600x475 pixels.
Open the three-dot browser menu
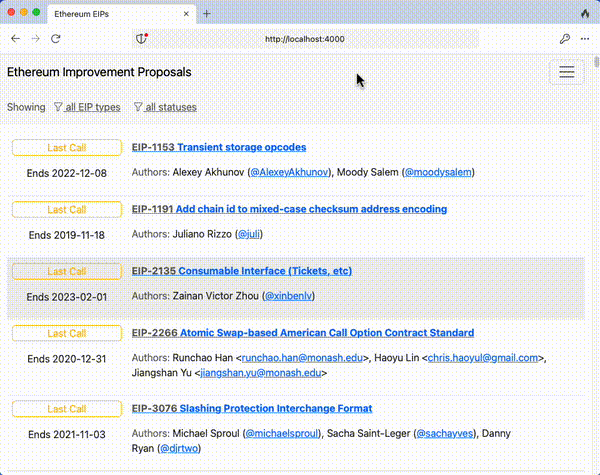(x=585, y=39)
